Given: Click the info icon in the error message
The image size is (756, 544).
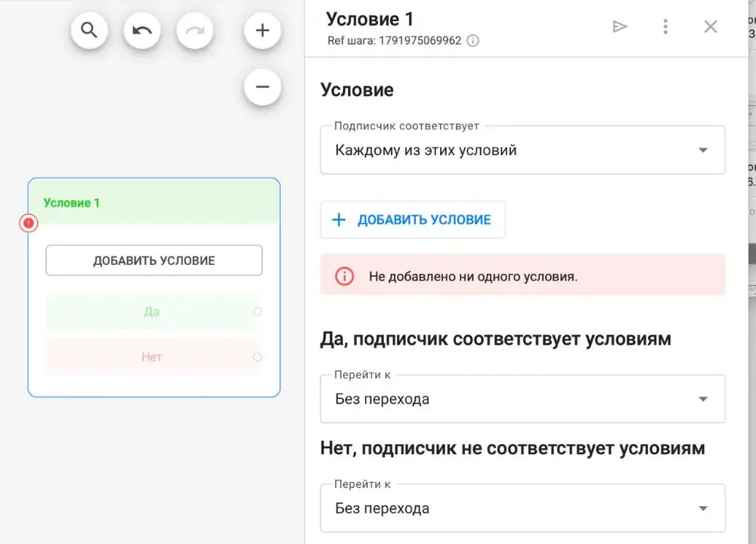Looking at the screenshot, I should pos(344,276).
